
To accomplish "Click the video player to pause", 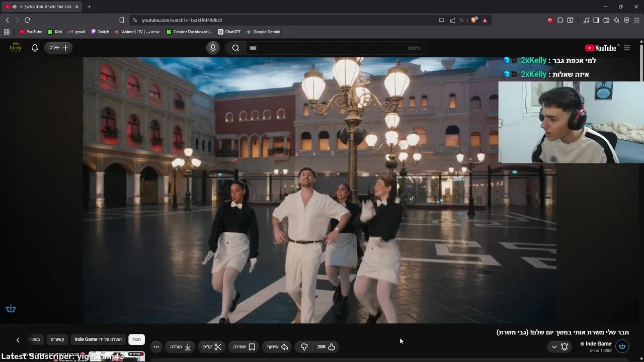I will click(319, 190).
